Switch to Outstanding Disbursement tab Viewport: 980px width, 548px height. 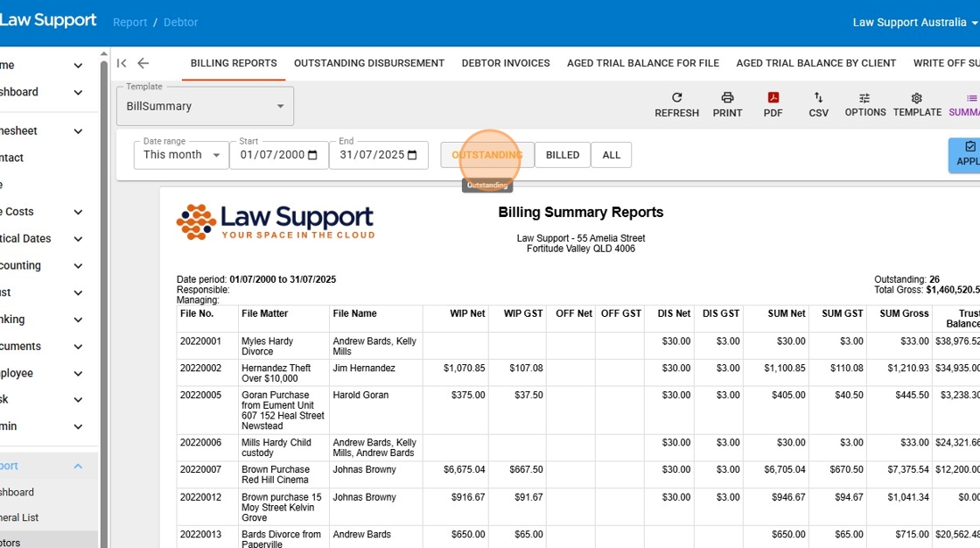369,63
